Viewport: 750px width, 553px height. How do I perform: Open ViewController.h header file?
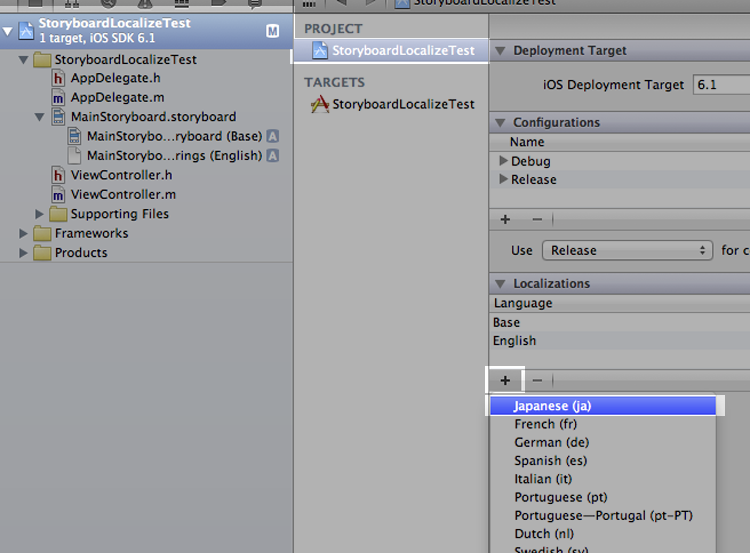click(x=121, y=175)
